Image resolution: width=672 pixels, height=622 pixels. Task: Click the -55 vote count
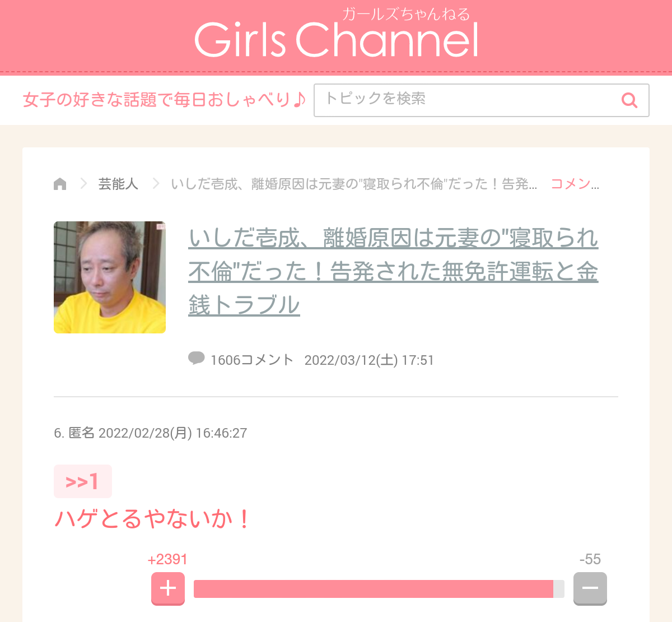(590, 559)
